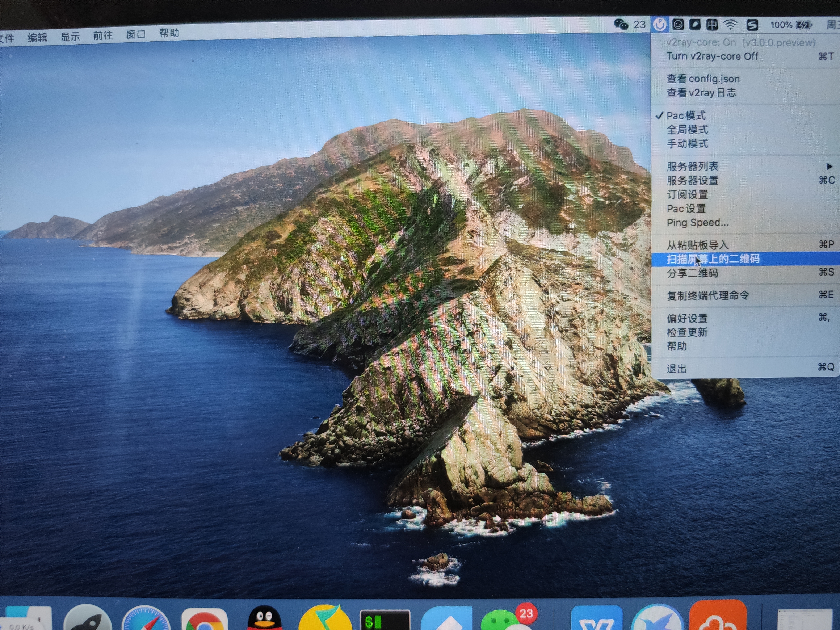Choose 扫描屏幕上的二维码 menu entry
840x630 pixels.
click(713, 259)
